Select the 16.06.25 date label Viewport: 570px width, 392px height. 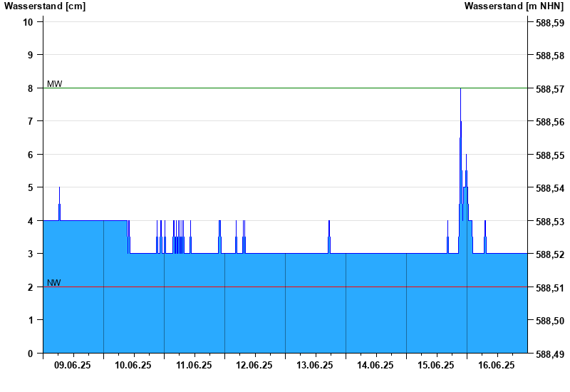coord(496,365)
